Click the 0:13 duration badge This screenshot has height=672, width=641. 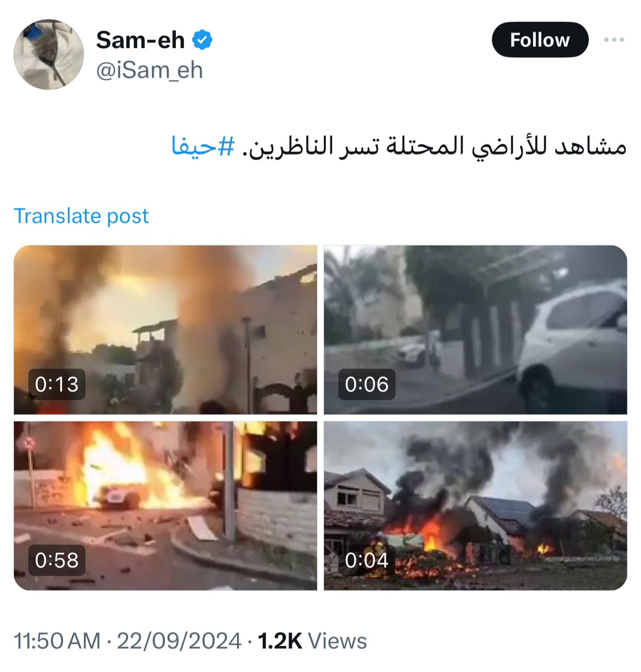[x=57, y=384]
